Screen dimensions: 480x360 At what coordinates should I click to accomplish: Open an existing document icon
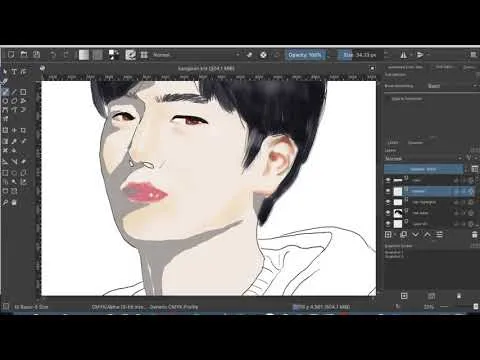[x=24, y=54]
